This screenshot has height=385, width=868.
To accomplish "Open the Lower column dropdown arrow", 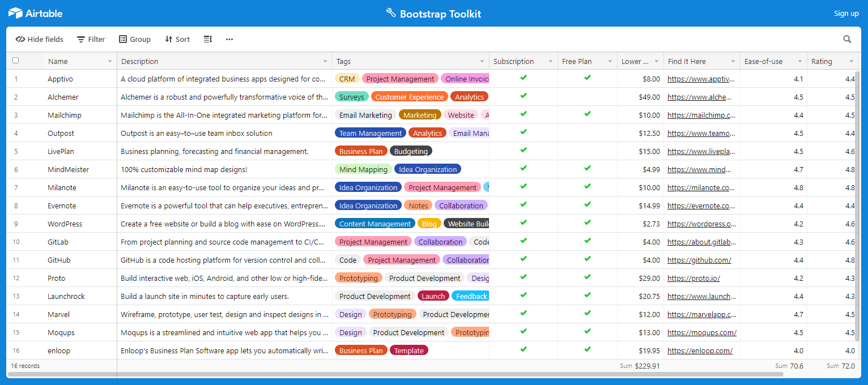I will [657, 61].
